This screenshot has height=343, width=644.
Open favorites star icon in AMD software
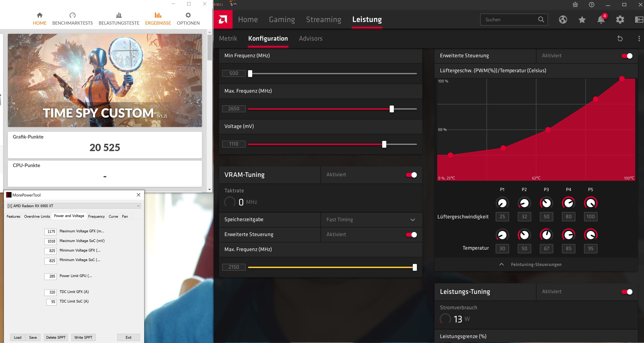582,20
